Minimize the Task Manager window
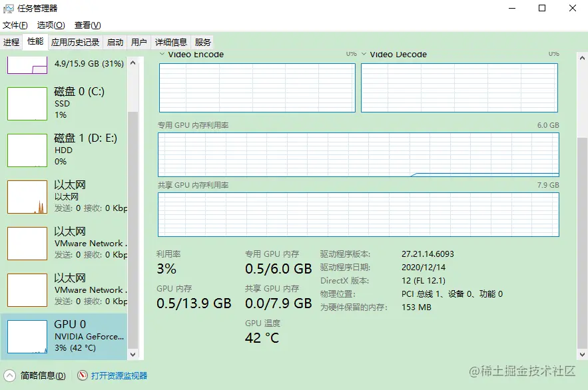The width and height of the screenshot is (588, 390). [512, 8]
